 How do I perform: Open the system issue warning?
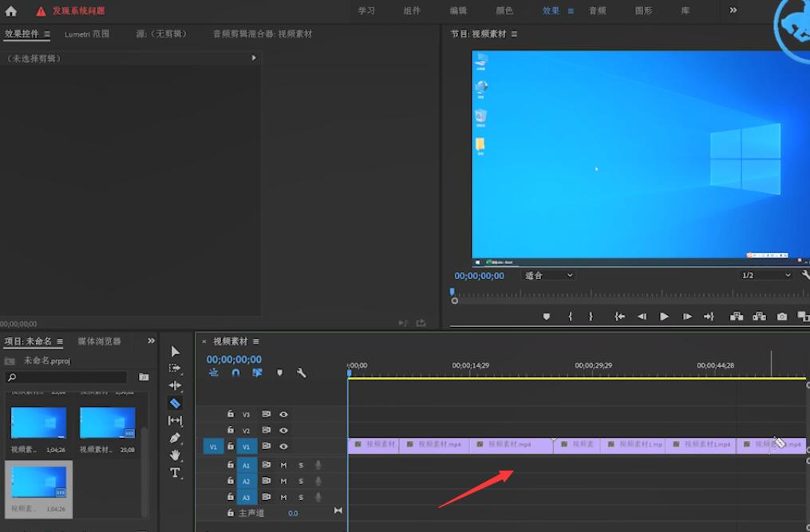click(70, 11)
